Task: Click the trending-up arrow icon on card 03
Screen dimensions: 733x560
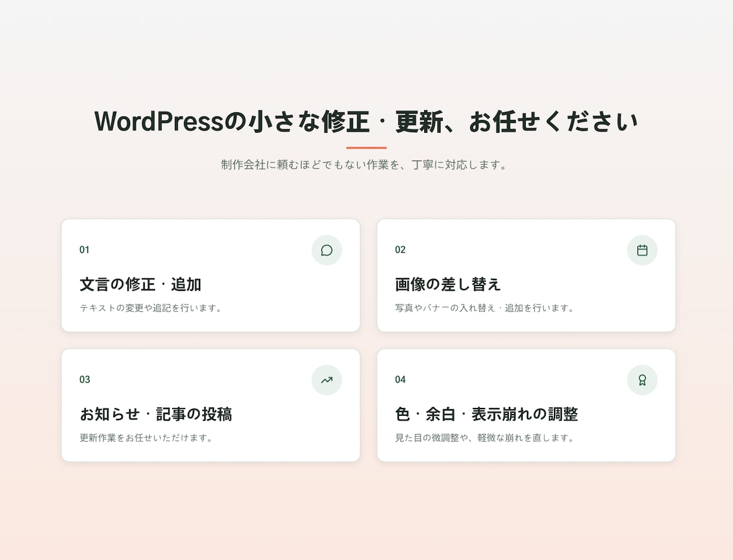Action: pyautogui.click(x=327, y=380)
